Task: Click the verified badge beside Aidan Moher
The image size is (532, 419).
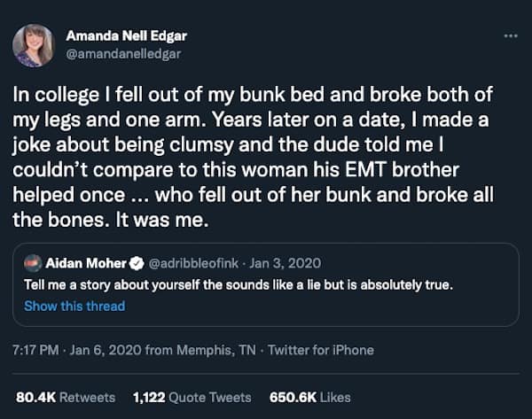Action: point(137,262)
